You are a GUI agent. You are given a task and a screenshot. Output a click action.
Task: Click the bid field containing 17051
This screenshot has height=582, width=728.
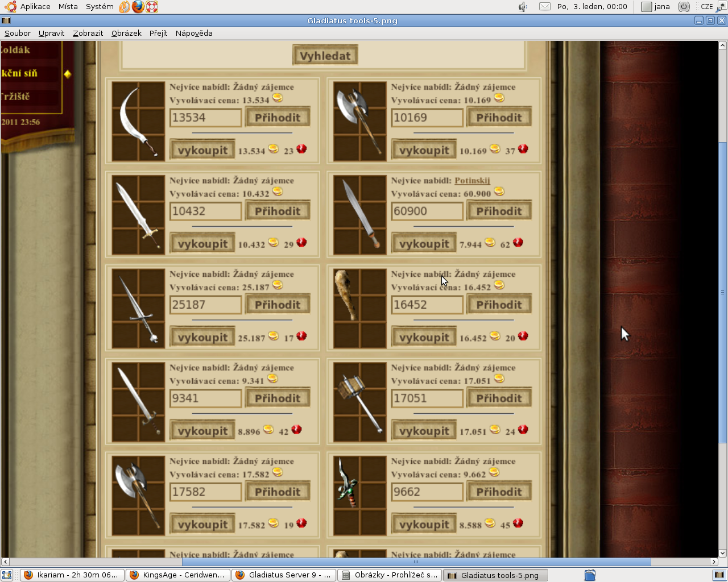(x=427, y=398)
